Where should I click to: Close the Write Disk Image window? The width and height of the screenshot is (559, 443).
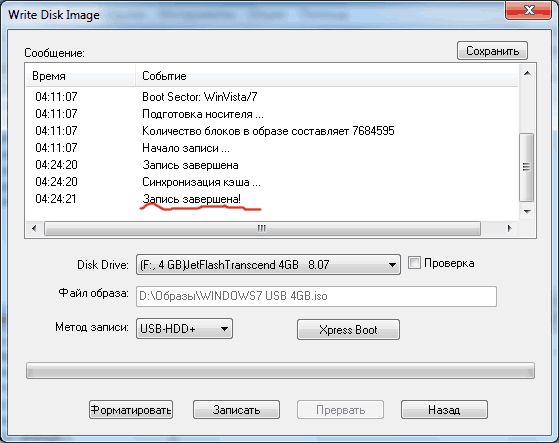pos(528,10)
